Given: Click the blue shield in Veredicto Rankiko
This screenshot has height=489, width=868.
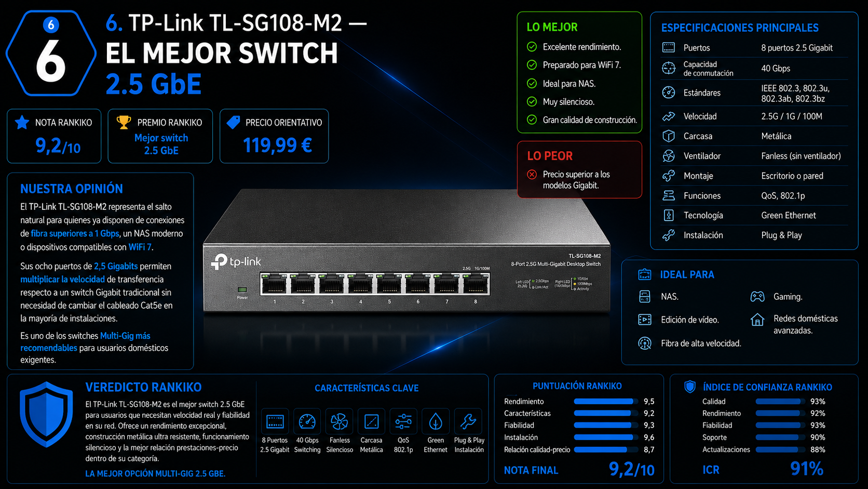Looking at the screenshot, I should coord(46,414).
